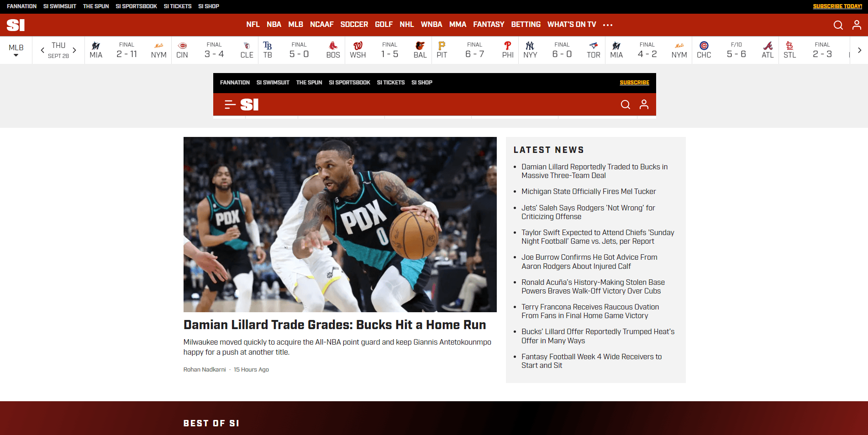Open SI SWIMSUIT in inner black bar
This screenshot has width=868, height=435.
point(273,83)
